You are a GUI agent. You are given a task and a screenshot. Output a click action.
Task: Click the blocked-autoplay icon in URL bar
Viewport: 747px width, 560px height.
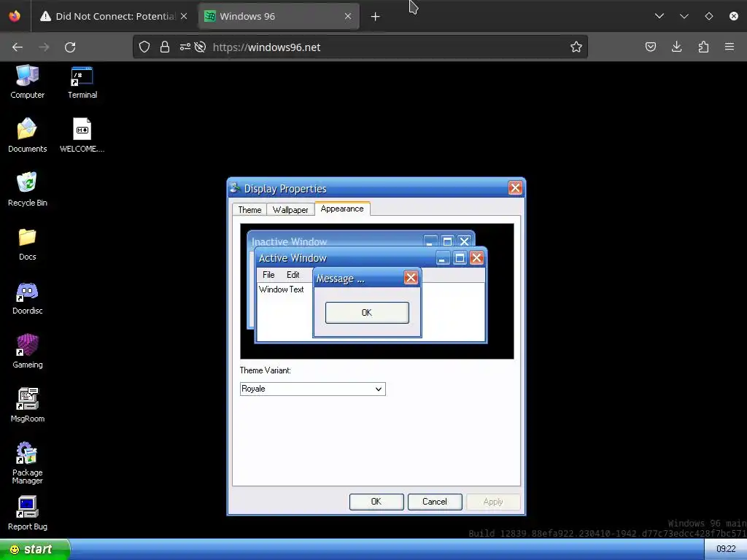(200, 47)
